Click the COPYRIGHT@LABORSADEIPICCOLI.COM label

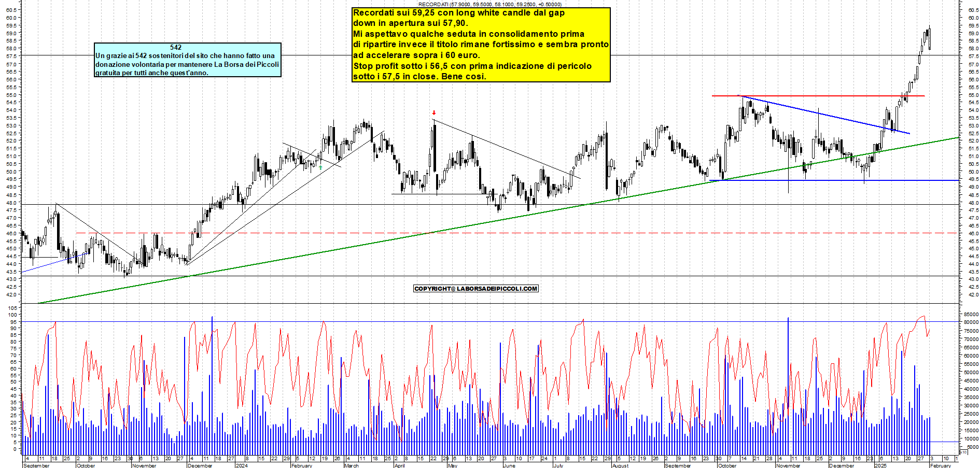point(476,289)
